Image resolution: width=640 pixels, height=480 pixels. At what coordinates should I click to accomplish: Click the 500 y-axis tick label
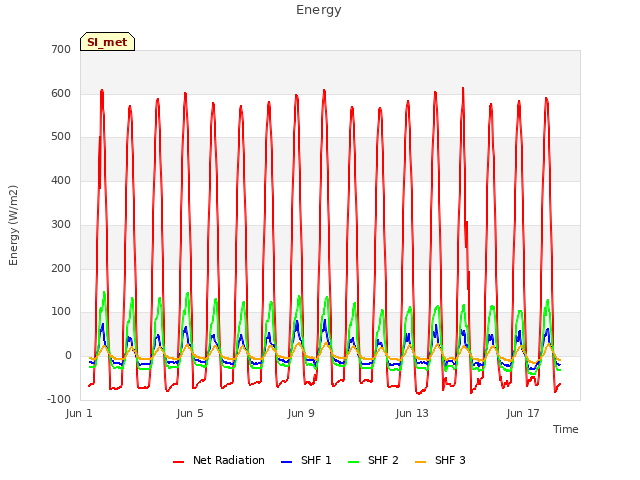tap(61, 137)
